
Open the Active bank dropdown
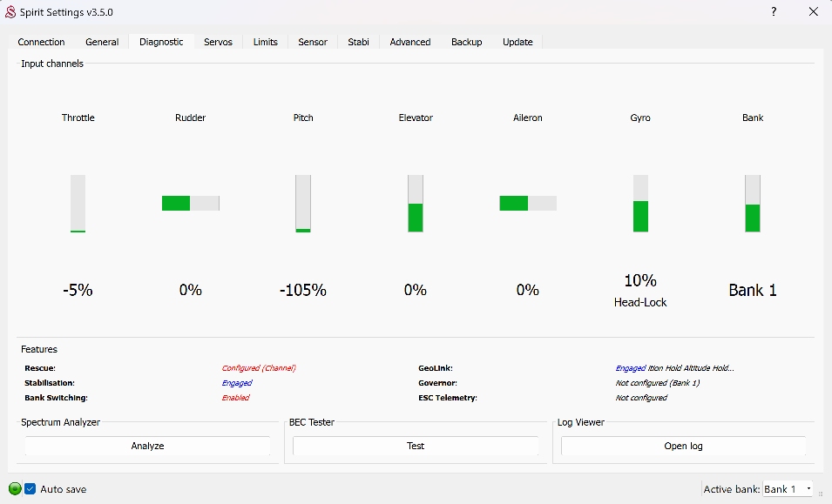(788, 489)
